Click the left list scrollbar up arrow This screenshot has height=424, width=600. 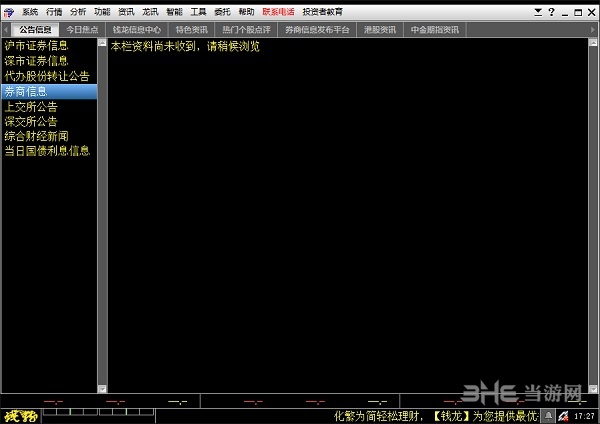coord(102,43)
